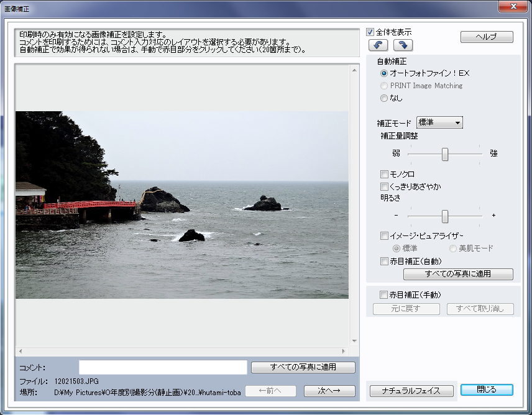The image size is (532, 415).
Task: Select the オートフォトファイン！EX radio option
Action: click(384, 73)
